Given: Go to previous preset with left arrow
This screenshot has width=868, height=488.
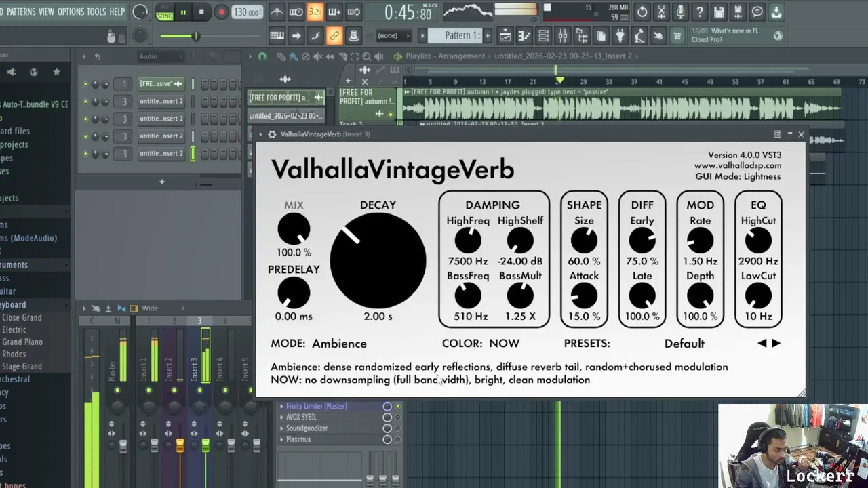Looking at the screenshot, I should [x=762, y=344].
